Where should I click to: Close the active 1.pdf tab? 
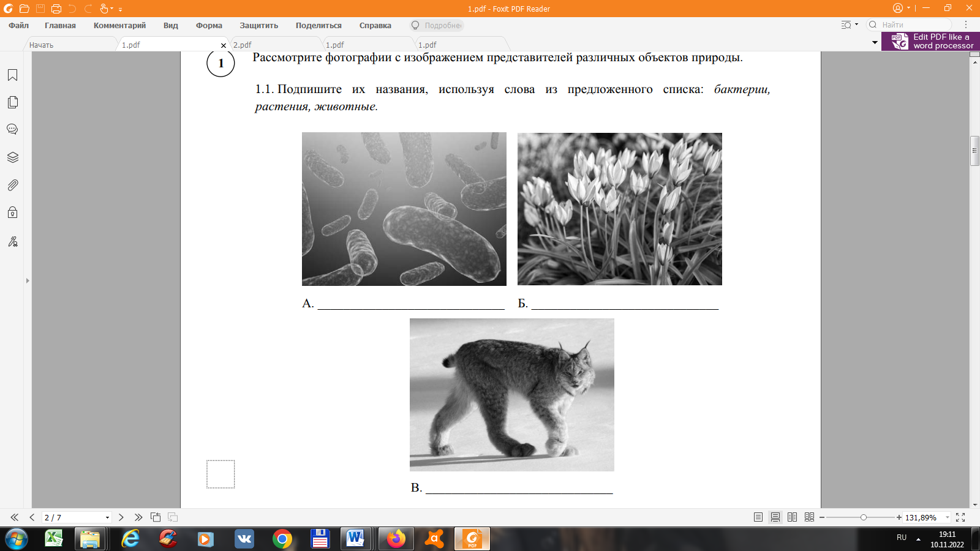coord(224,45)
